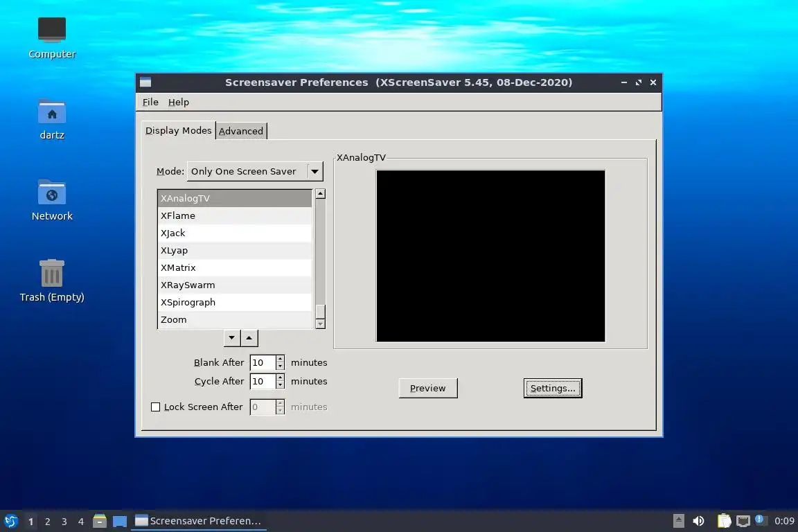Select XJack screensaver
The height and width of the screenshot is (532, 798).
point(235,233)
